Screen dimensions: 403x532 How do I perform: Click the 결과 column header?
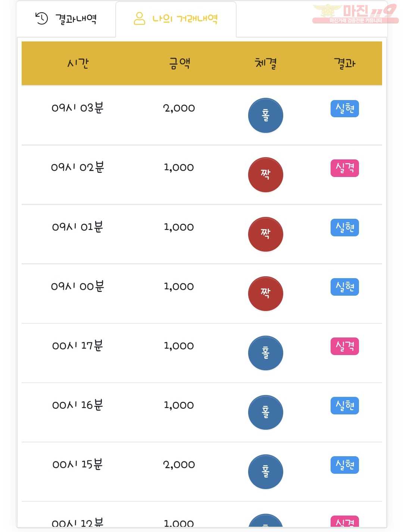(x=345, y=63)
